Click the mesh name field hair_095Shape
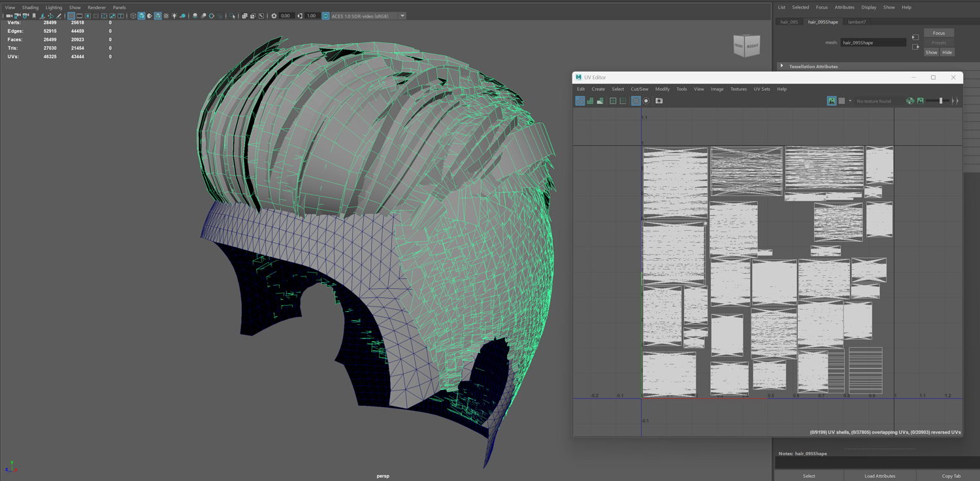 click(874, 42)
